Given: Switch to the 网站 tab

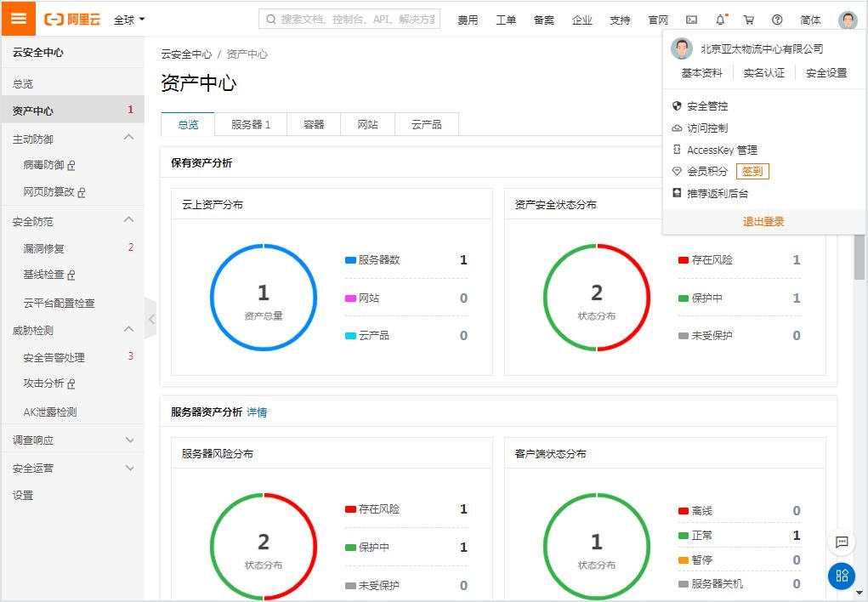Looking at the screenshot, I should pyautogui.click(x=367, y=125).
